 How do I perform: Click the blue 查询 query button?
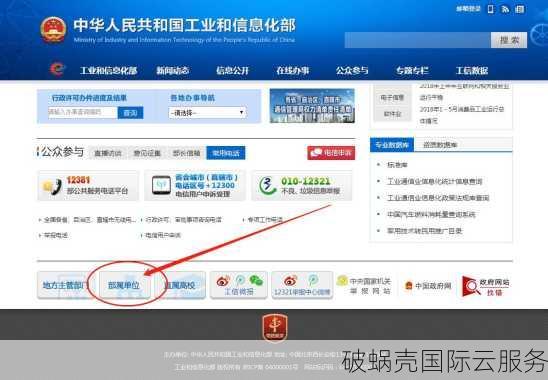click(130, 113)
